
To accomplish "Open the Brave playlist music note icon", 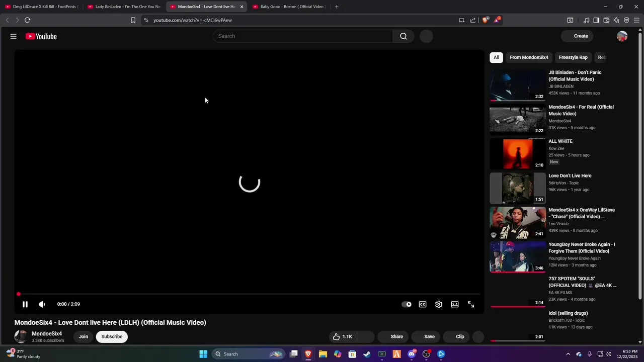I will (x=586, y=20).
